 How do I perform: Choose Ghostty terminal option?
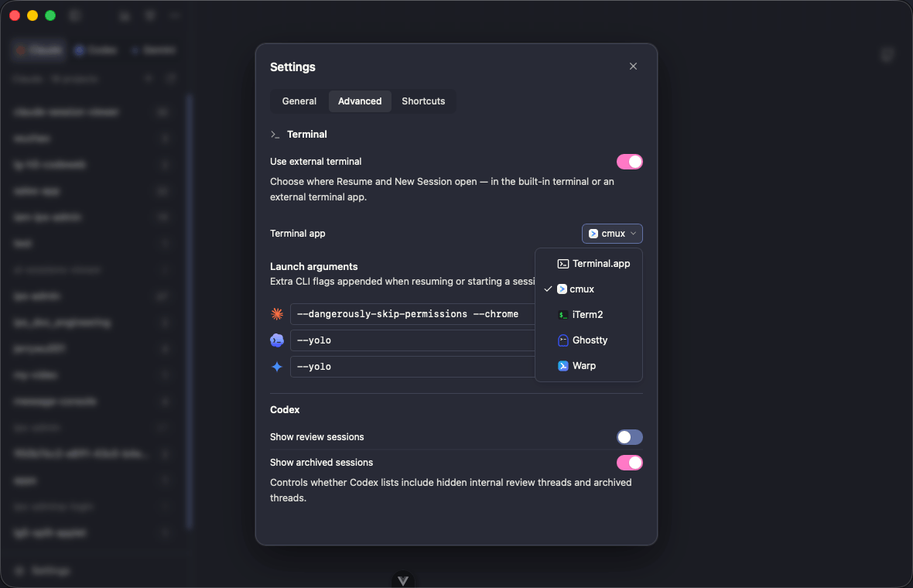[x=589, y=340]
